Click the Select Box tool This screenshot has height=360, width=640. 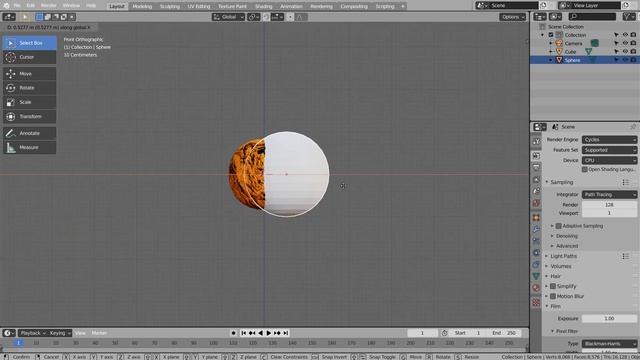29,43
